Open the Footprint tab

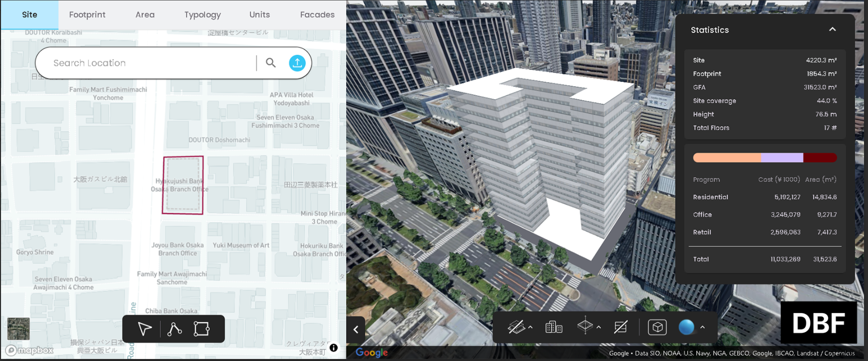(87, 14)
